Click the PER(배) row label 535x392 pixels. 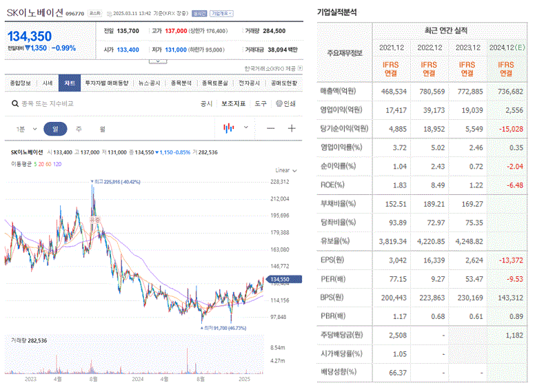[x=333, y=279]
